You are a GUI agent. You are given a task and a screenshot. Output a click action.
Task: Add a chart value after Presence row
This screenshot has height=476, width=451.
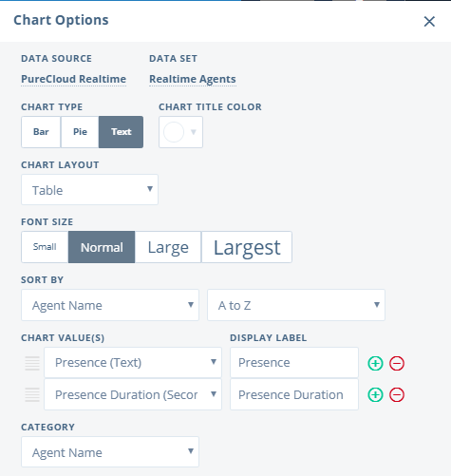(375, 363)
